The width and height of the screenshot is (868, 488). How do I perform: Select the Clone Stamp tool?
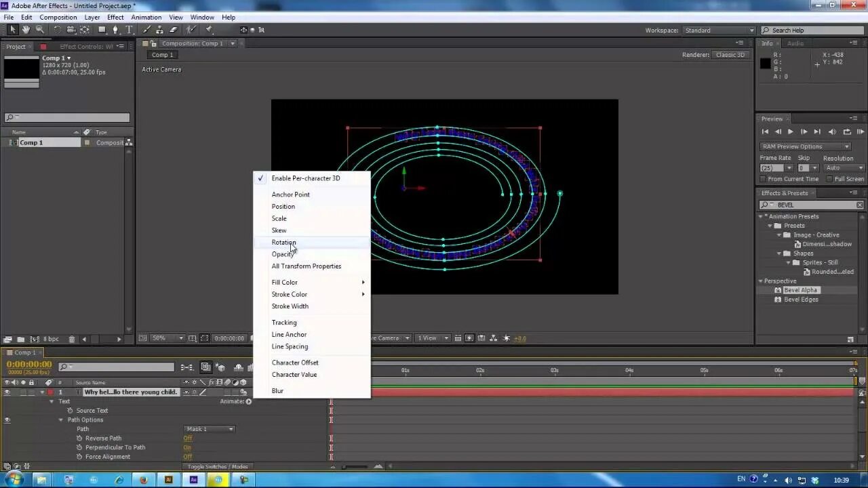point(161,30)
